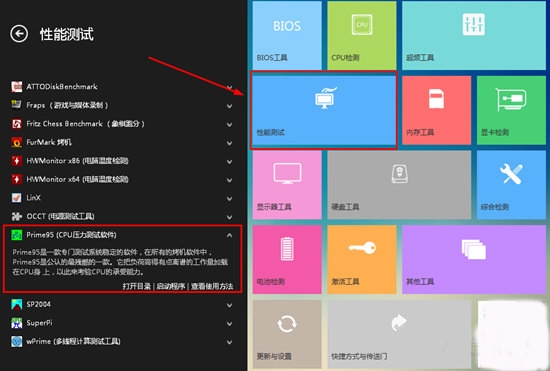The height and width of the screenshot is (371, 550).
Task: Click the 启动程序 link for Prime95
Action: click(171, 286)
